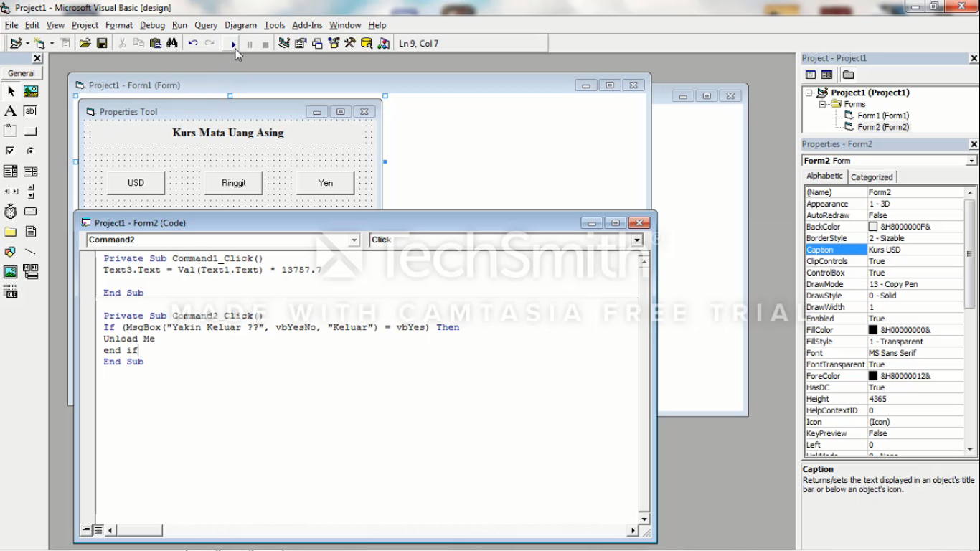Click the USD button on the form
The image size is (980, 551).
(x=136, y=182)
